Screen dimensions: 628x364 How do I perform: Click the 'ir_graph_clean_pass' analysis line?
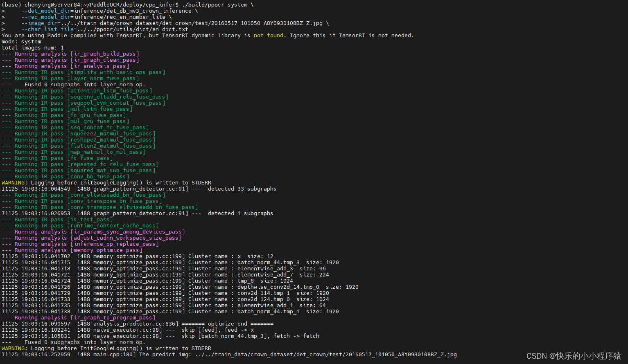(70, 60)
